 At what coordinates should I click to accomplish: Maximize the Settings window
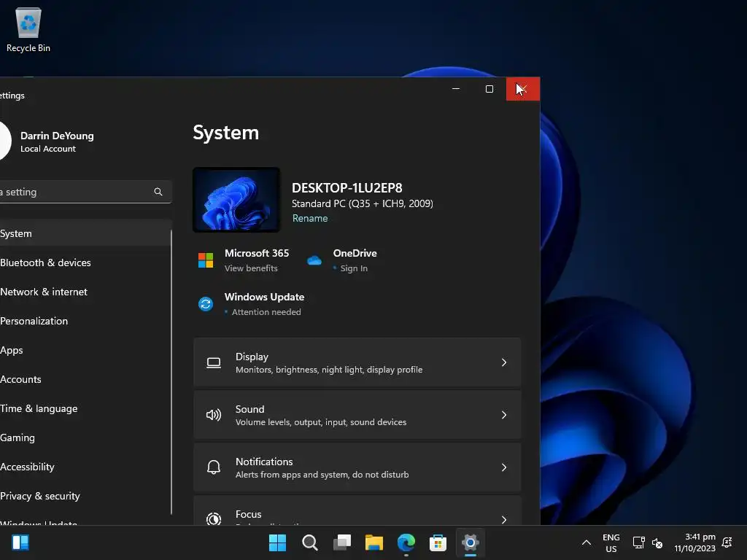point(489,89)
